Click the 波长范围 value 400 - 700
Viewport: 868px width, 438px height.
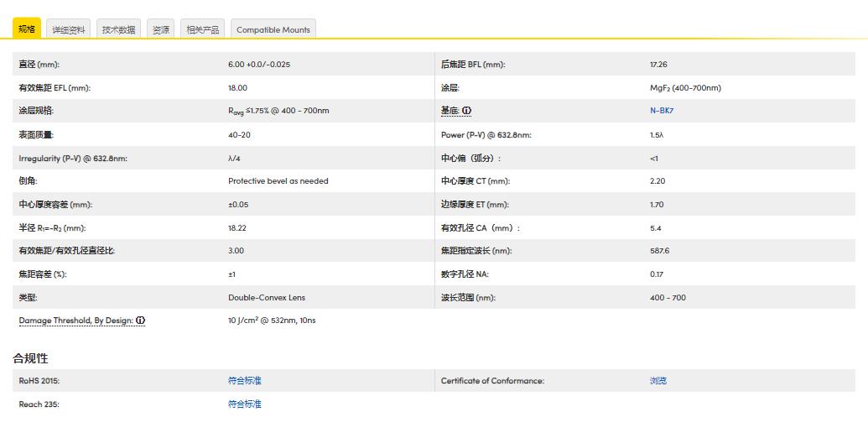[668, 298]
